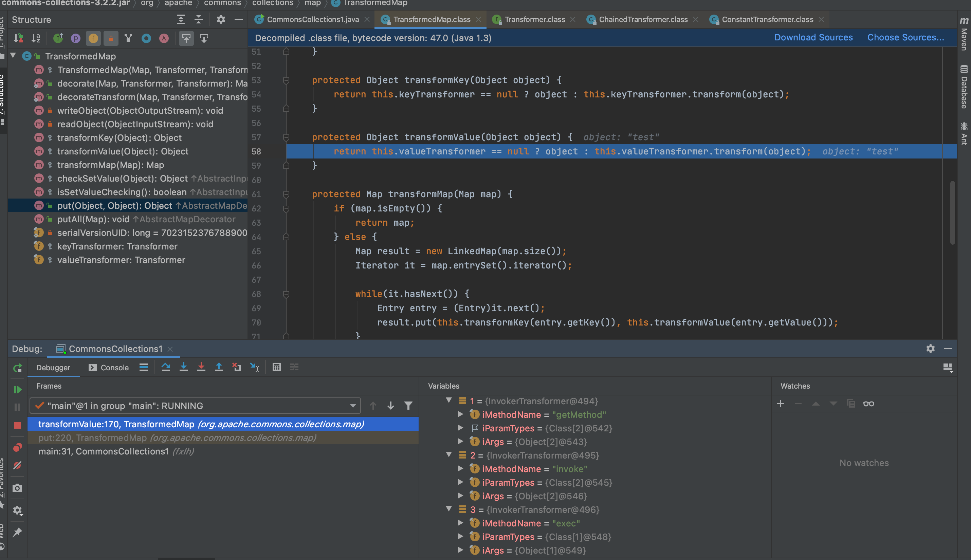This screenshot has width=971, height=560.
Task: Open Maven tool window
Action: [964, 34]
